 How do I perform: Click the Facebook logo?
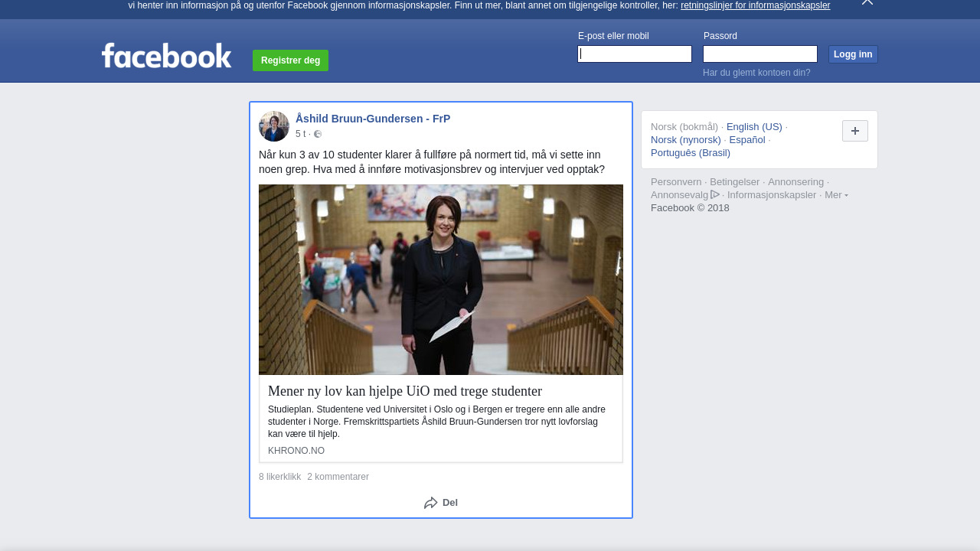coord(166,55)
